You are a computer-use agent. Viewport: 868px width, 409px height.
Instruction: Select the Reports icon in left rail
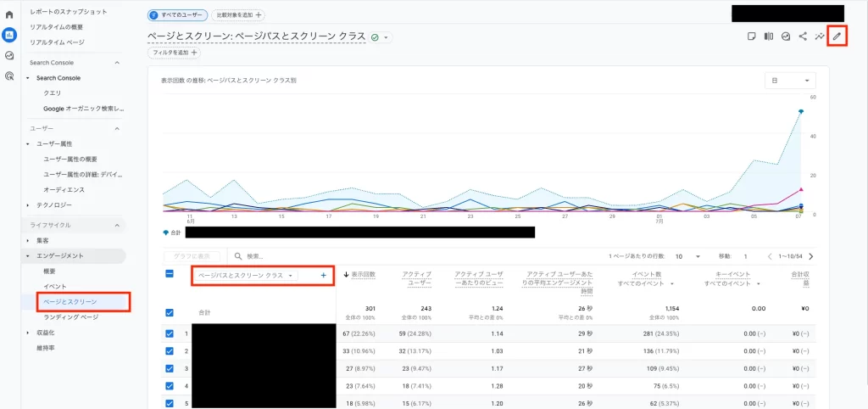[x=8, y=35]
